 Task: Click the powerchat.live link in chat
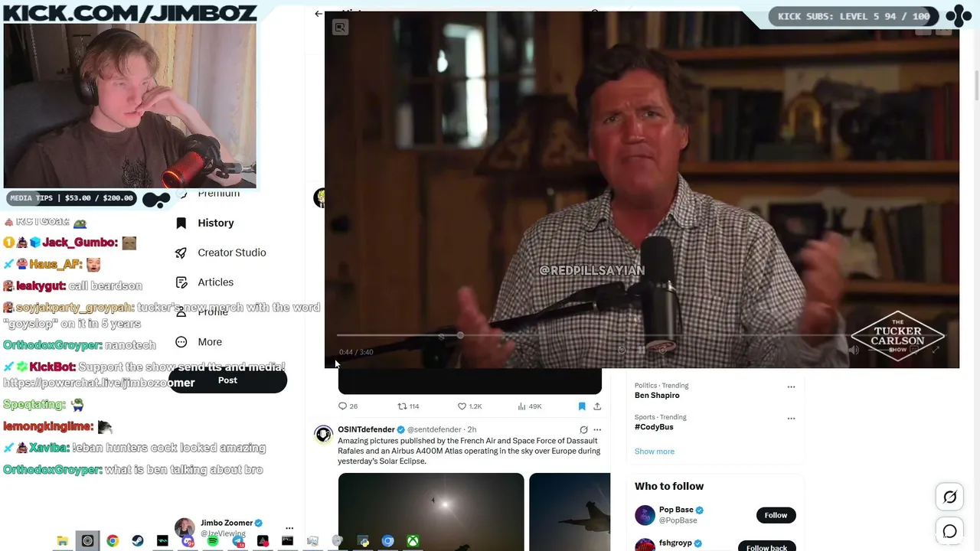pos(99,383)
